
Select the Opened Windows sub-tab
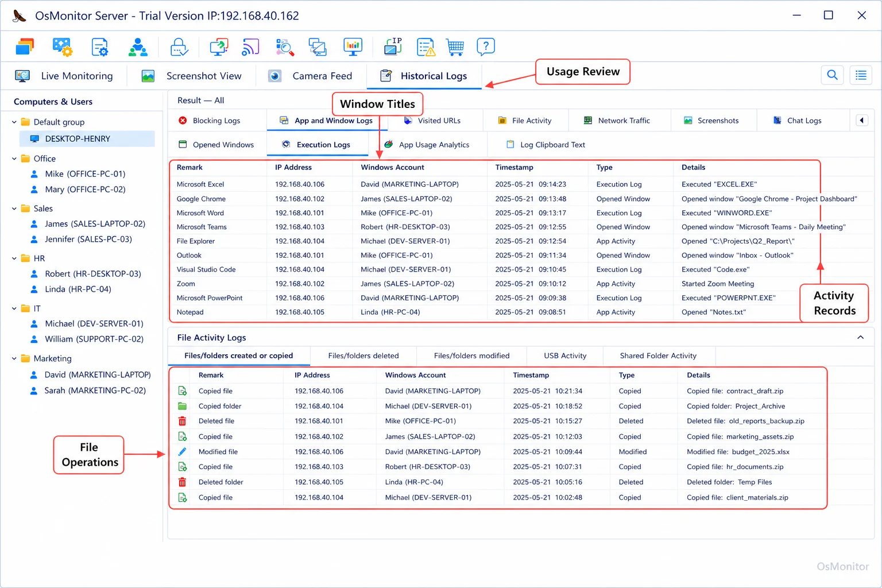pos(216,145)
